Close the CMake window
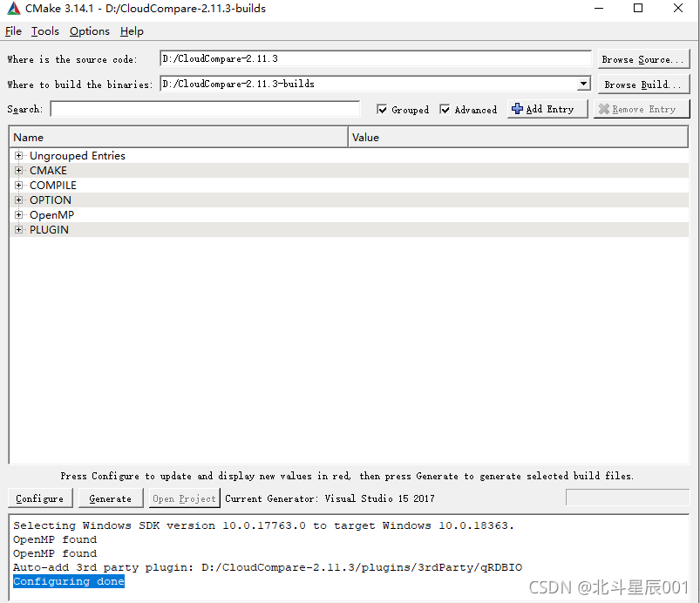Viewport: 700px width, 603px height. click(x=677, y=9)
